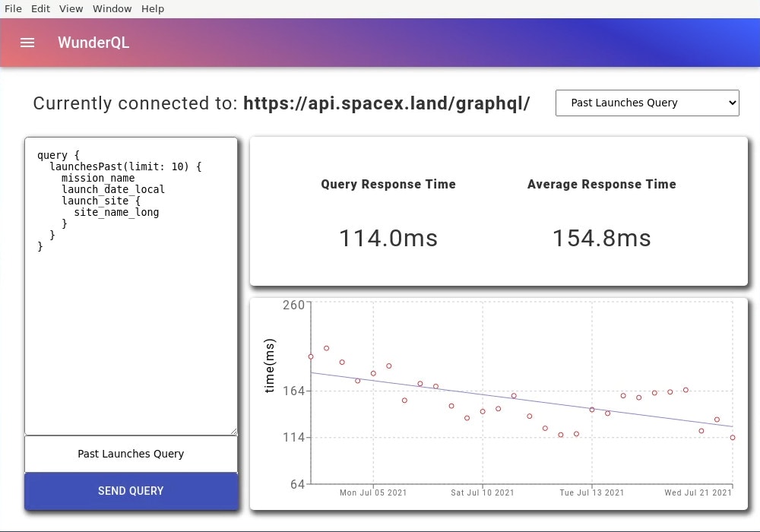This screenshot has height=532, width=760.
Task: Click the highest data point on the scatter chart
Action: pos(326,348)
